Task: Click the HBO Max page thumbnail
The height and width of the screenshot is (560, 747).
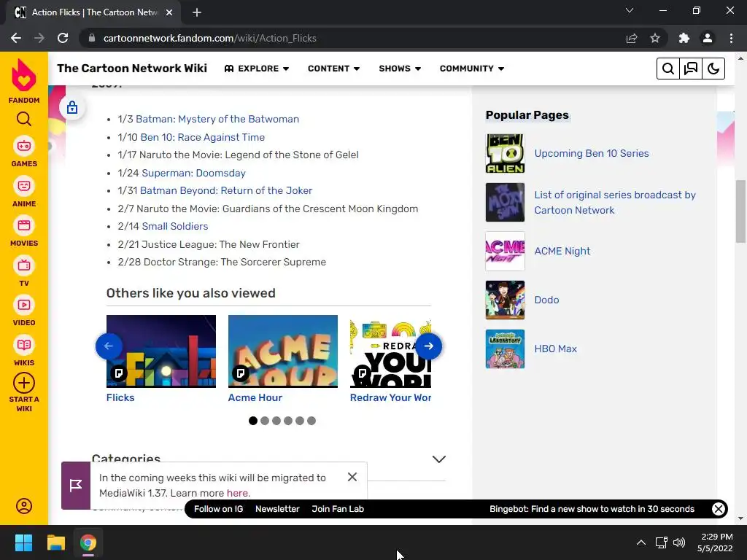Action: [505, 349]
